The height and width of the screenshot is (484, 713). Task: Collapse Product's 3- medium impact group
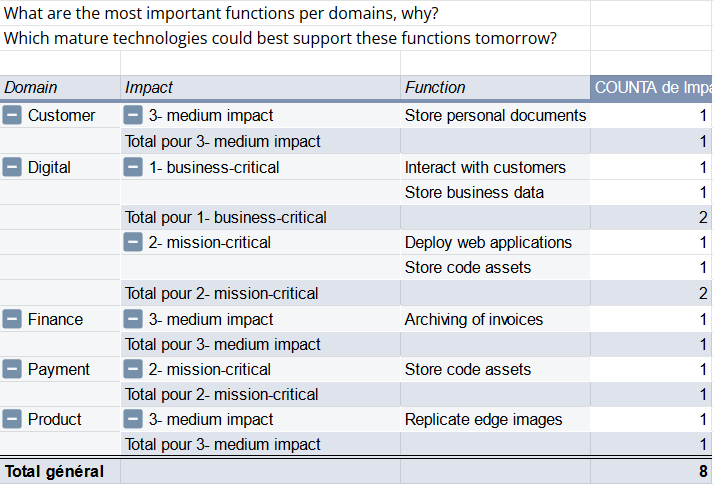click(x=133, y=419)
